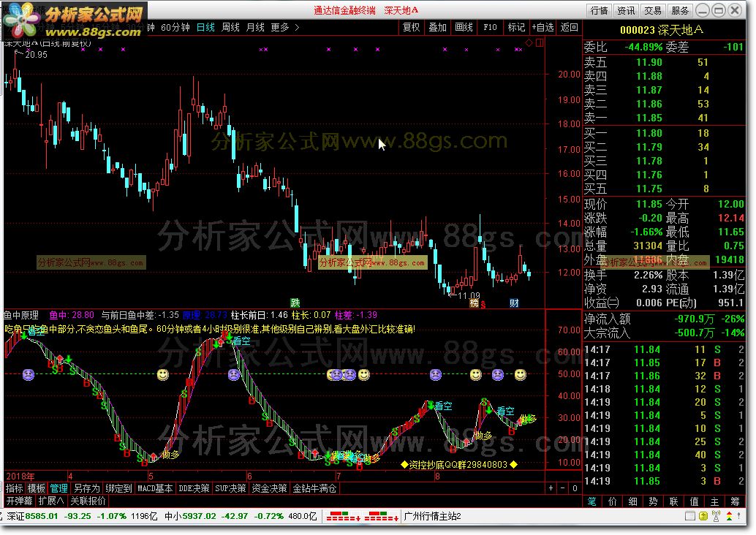Select the DDE决策 indicator
This screenshot has width=756, height=535.
pos(194,488)
